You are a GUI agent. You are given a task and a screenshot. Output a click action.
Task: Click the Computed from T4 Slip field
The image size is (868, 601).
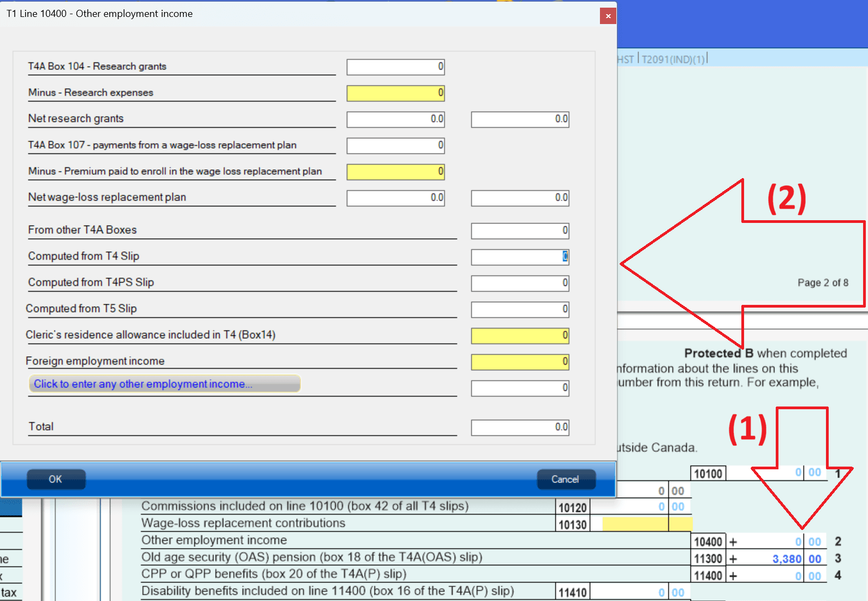520,257
